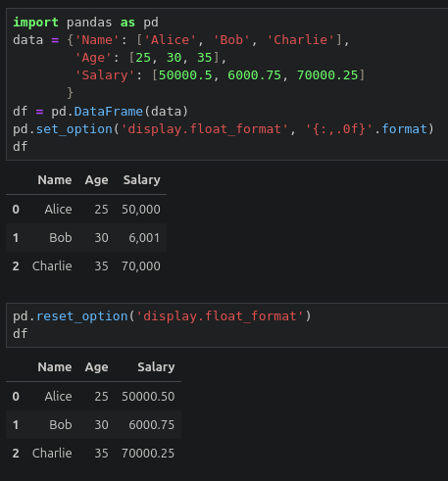Click 'Alice' in the second output table
448x481 pixels.
click(58, 397)
